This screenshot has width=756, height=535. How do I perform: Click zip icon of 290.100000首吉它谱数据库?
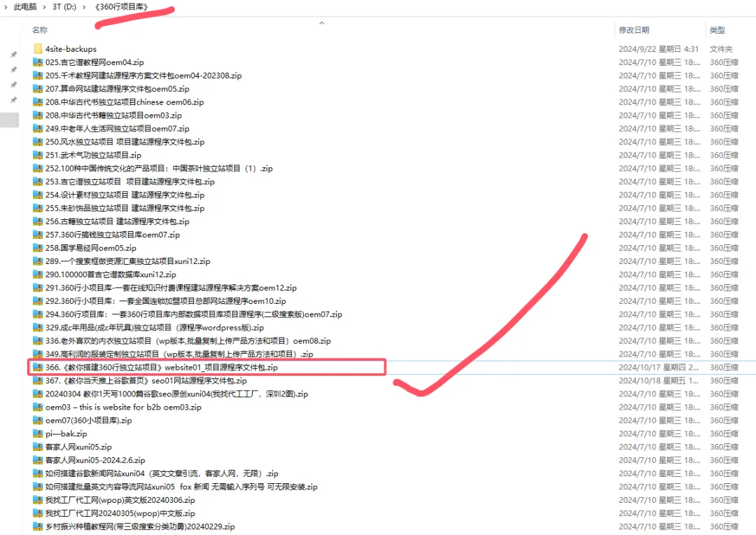pos(38,275)
